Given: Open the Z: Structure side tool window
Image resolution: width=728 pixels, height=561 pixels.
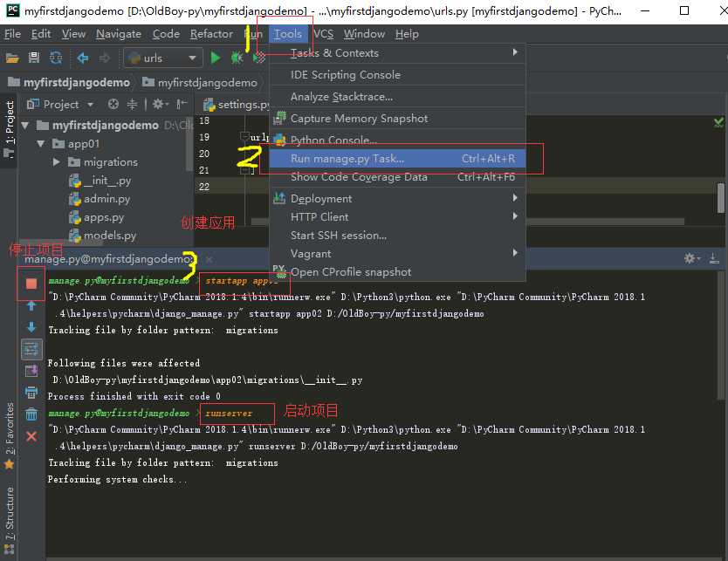Looking at the screenshot, I should tap(10, 521).
